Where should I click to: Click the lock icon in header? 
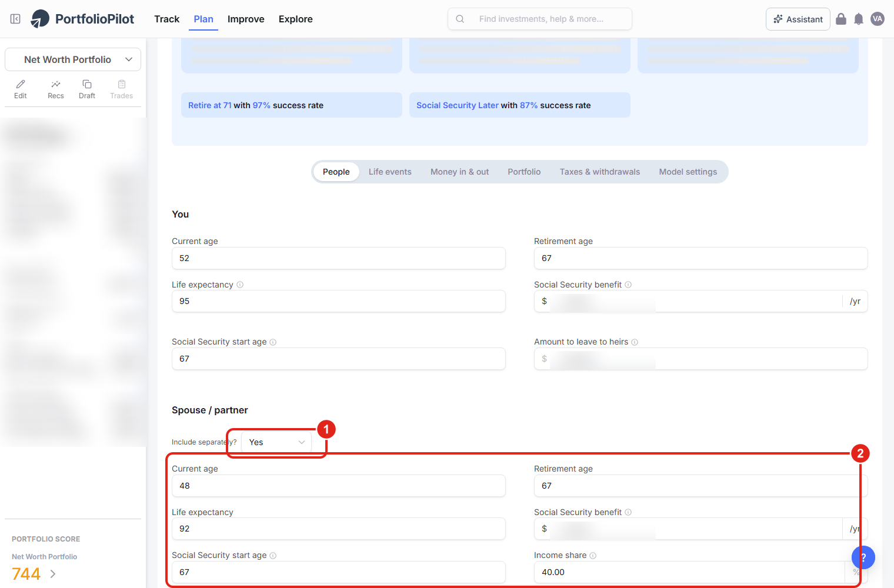pyautogui.click(x=841, y=19)
